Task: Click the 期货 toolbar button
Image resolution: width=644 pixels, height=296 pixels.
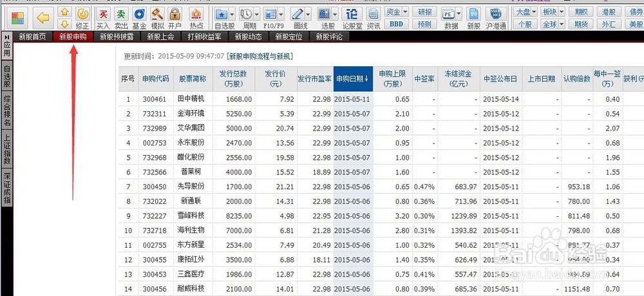Action: click(581, 24)
